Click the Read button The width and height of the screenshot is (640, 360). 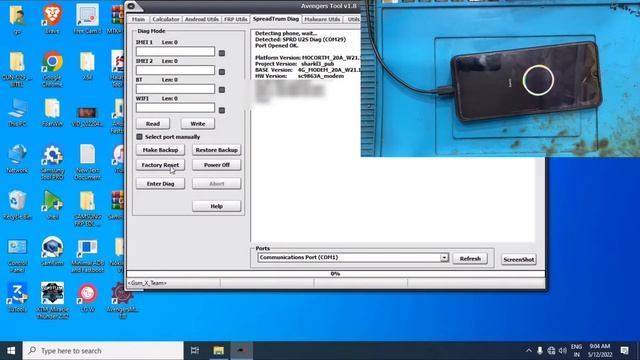pos(153,124)
